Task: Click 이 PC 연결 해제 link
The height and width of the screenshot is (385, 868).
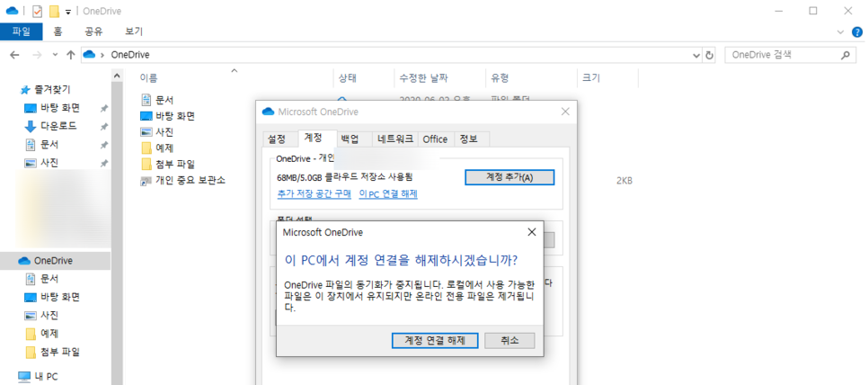Action: [x=388, y=194]
